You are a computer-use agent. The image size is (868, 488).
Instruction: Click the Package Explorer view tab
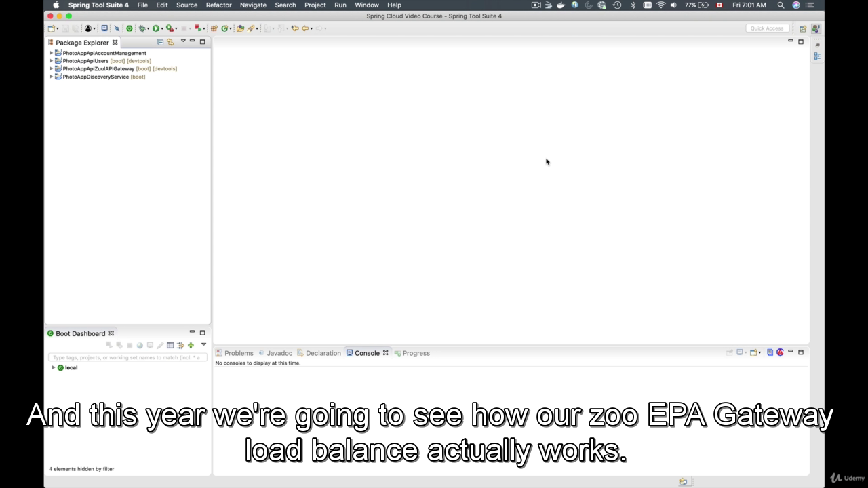(x=82, y=43)
